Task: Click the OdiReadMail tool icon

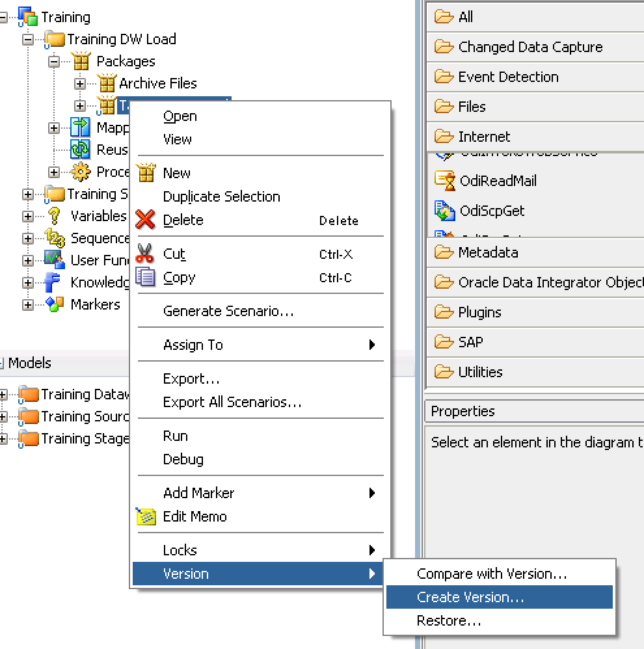Action: [445, 181]
